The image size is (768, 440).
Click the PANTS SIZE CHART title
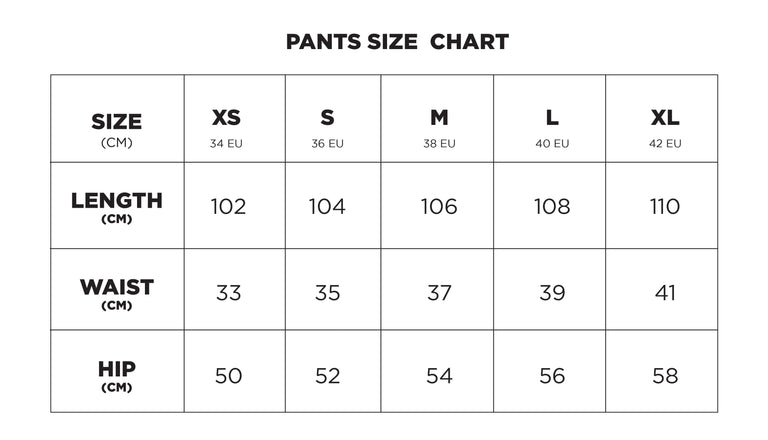pyautogui.click(x=397, y=42)
